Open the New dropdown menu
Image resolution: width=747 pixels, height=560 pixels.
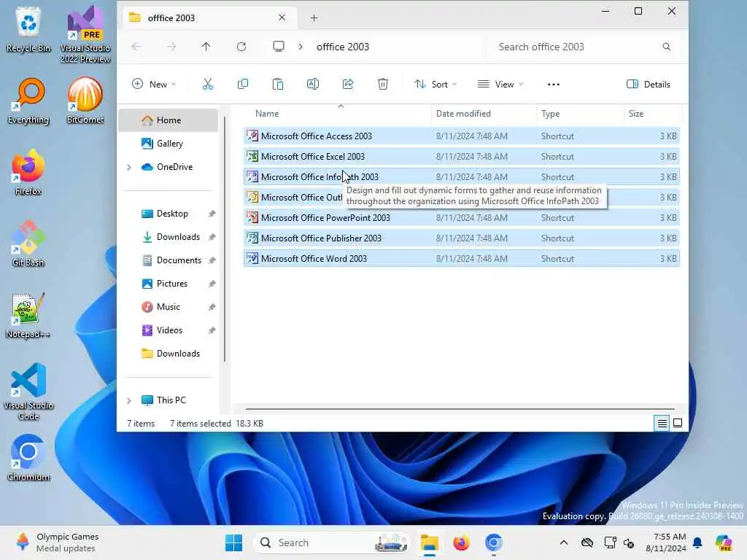coord(154,85)
